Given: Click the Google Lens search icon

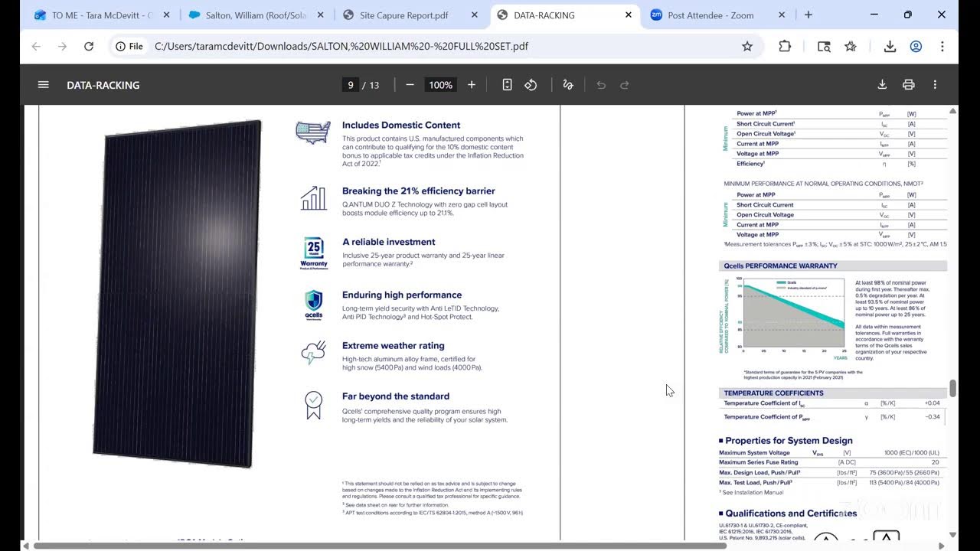Looking at the screenshot, I should (824, 46).
